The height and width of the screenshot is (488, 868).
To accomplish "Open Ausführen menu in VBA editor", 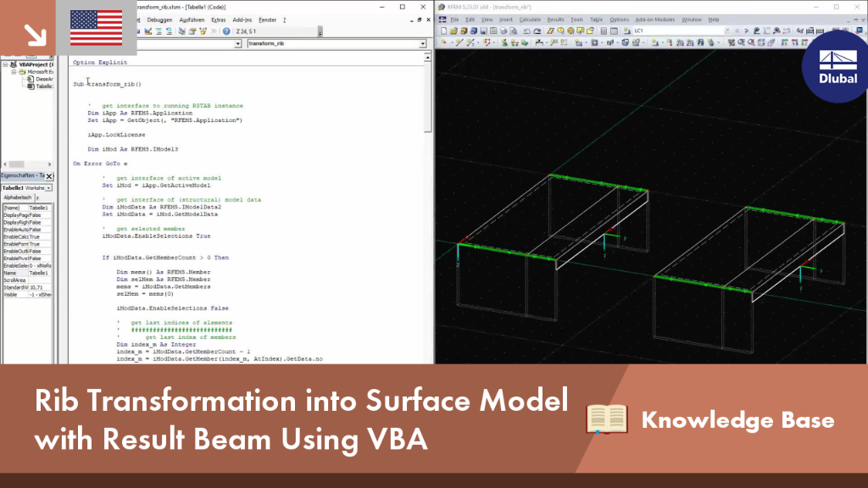I will click(192, 20).
